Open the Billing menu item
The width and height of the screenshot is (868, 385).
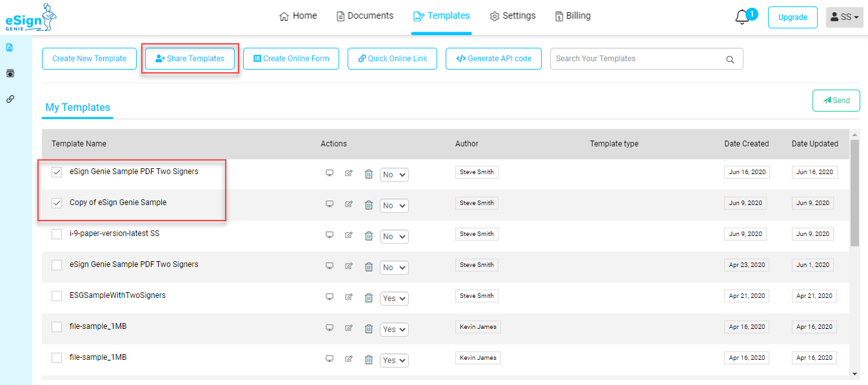(573, 15)
